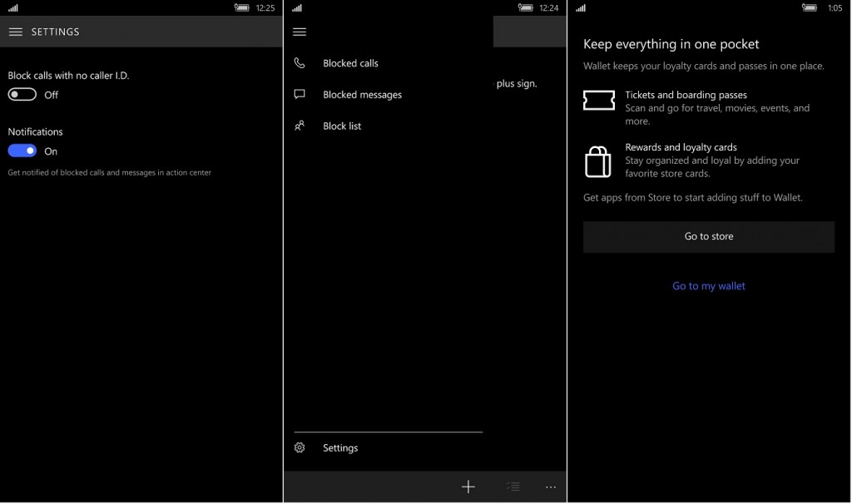
Task: Tap the 12:24 clock in status bar
Action: tap(549, 8)
